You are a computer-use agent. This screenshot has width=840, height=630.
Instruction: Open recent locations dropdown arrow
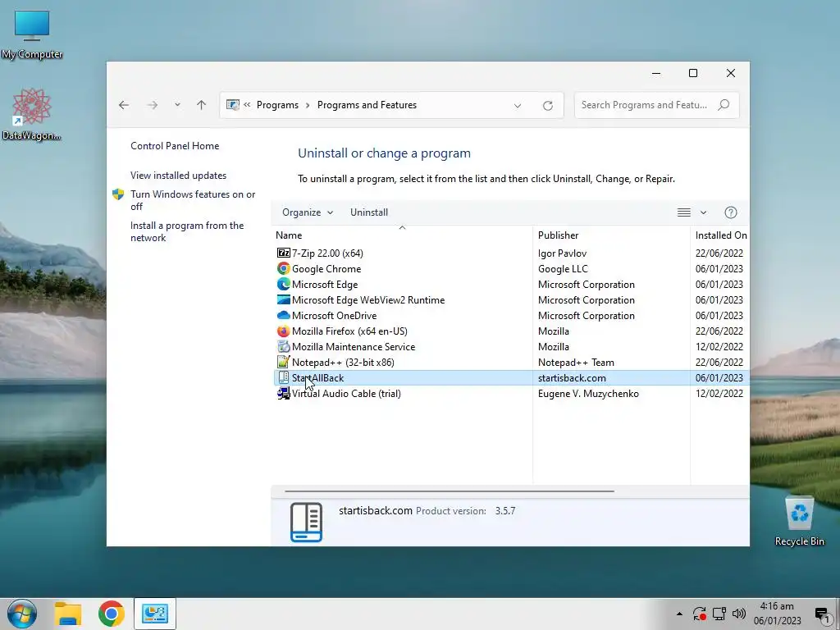tap(177, 105)
